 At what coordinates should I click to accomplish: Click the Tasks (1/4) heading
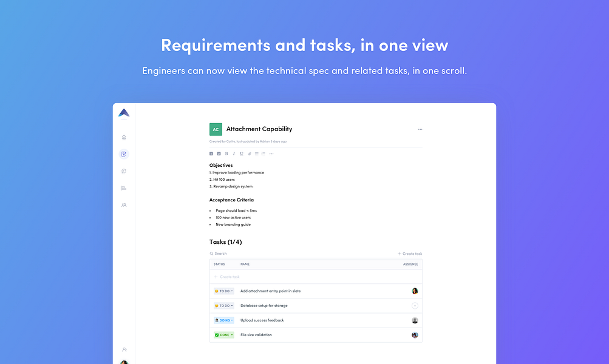coord(226,242)
